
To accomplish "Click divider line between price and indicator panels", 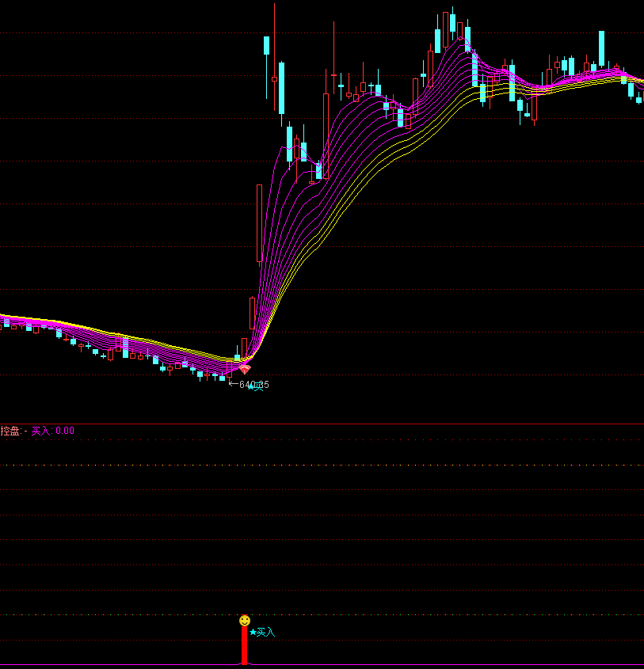I will point(322,424).
